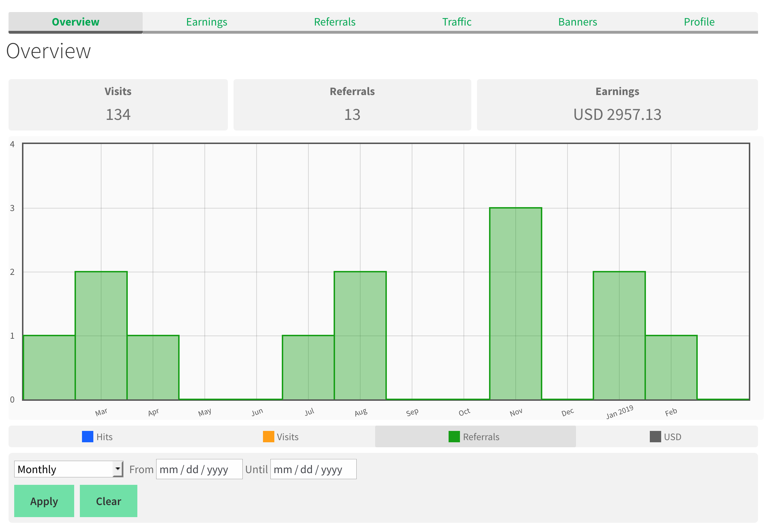Click the Visits summary card showing 134
This screenshot has width=768, height=532.
click(118, 105)
